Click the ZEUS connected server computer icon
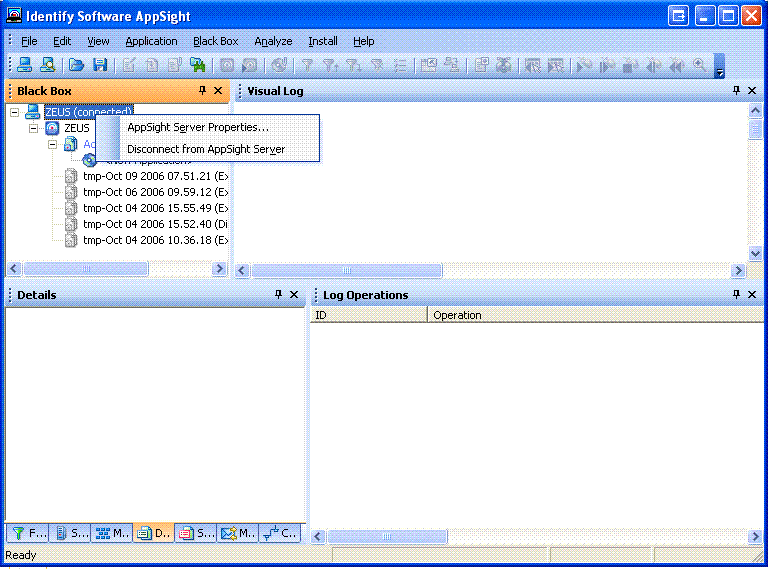This screenshot has height=569, width=768. tap(32, 112)
